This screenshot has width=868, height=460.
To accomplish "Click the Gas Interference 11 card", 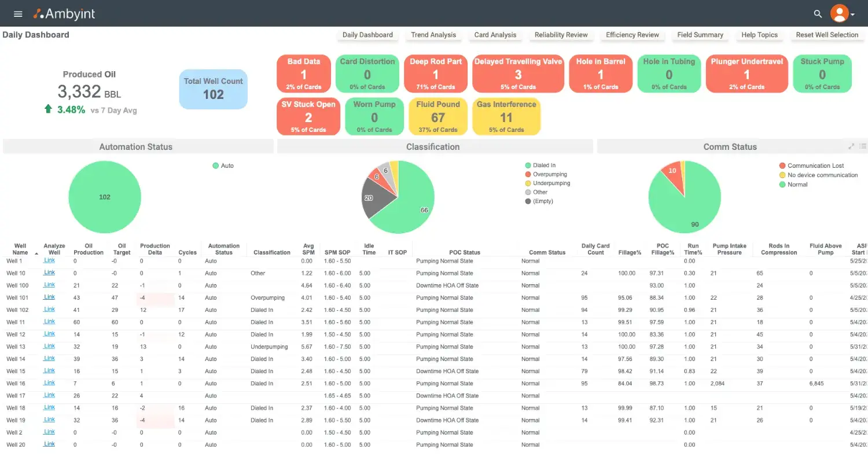I will coord(506,116).
